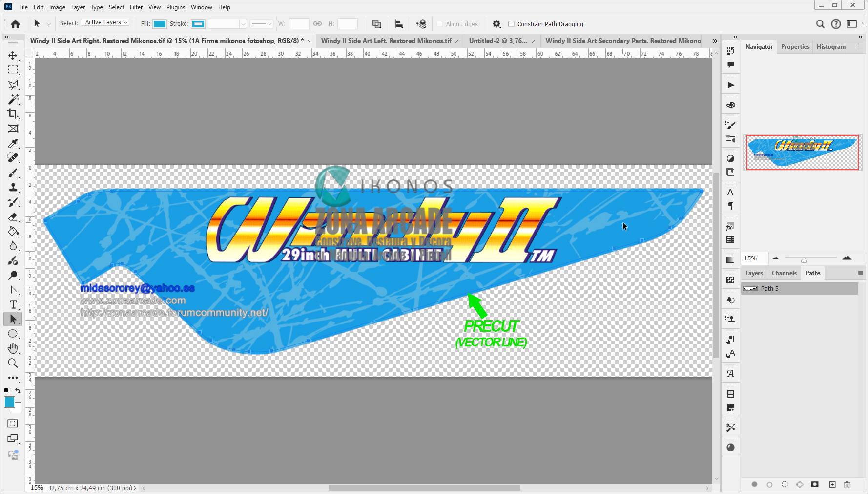The width and height of the screenshot is (868, 494).
Task: Open the stroke width dropdown
Action: point(243,24)
